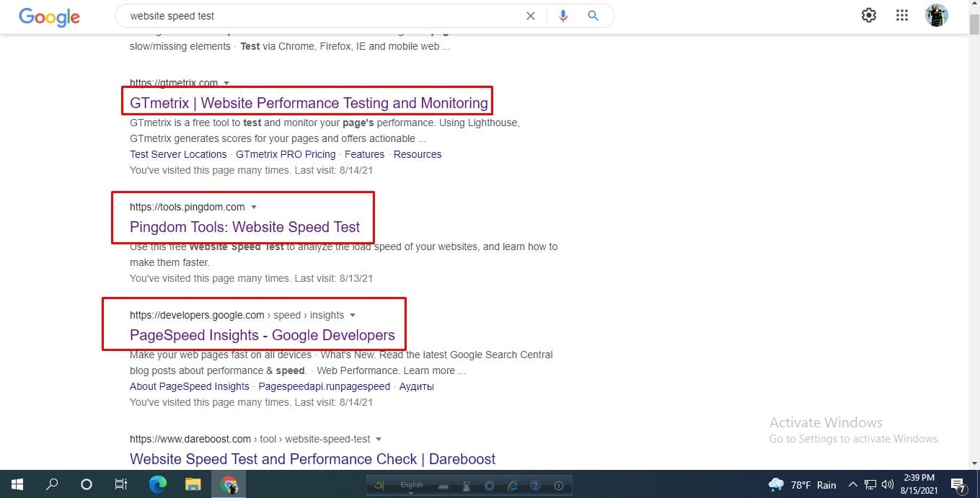Expand the developers.google.com result options arrow
The image size is (980, 498).
pyautogui.click(x=353, y=316)
